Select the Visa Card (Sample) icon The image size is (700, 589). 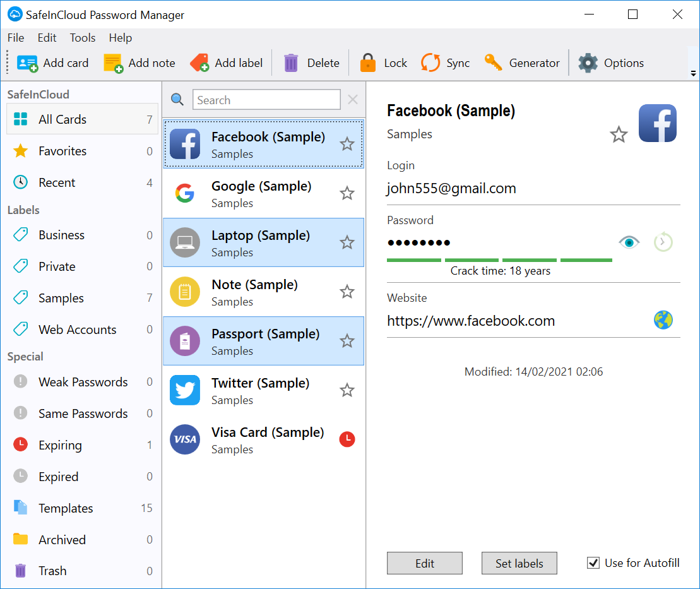(185, 439)
